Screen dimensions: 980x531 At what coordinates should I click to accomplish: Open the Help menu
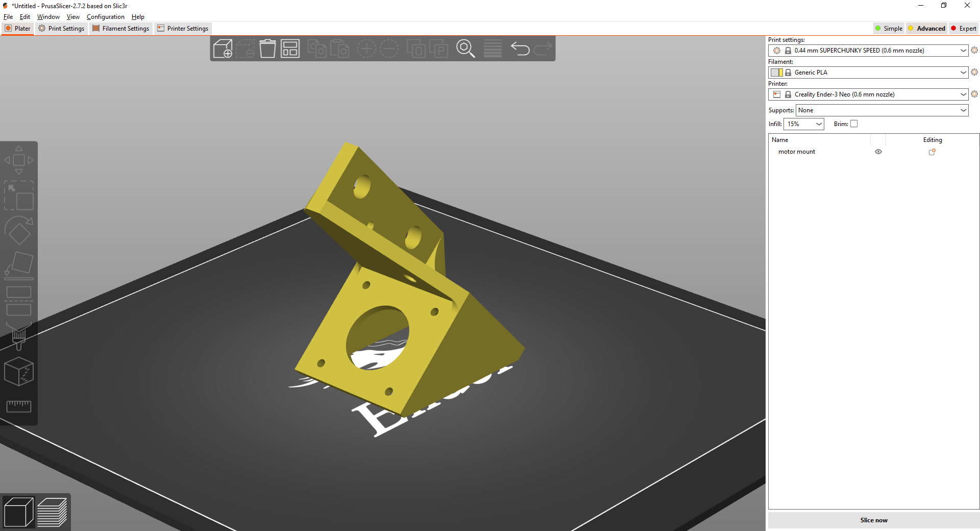(138, 17)
